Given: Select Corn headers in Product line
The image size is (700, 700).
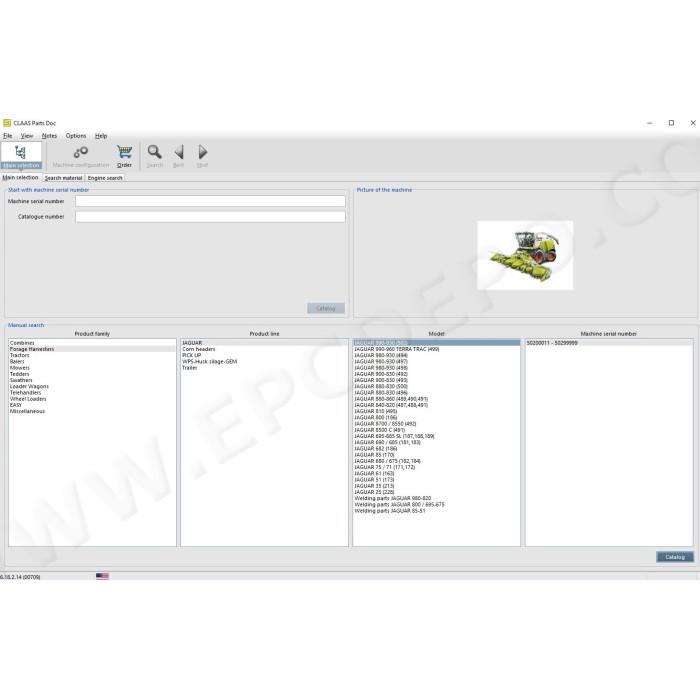Looking at the screenshot, I should [x=264, y=349].
